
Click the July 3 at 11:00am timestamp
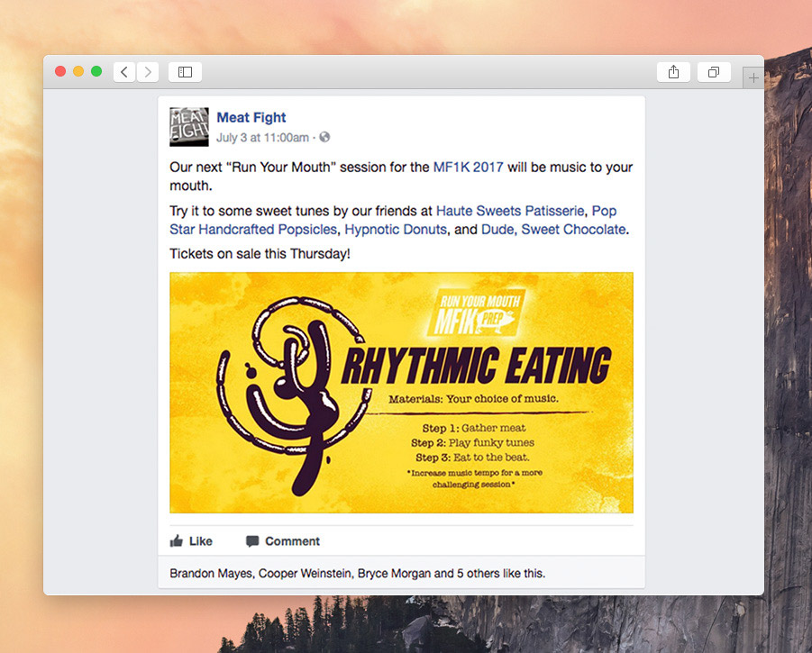click(262, 138)
